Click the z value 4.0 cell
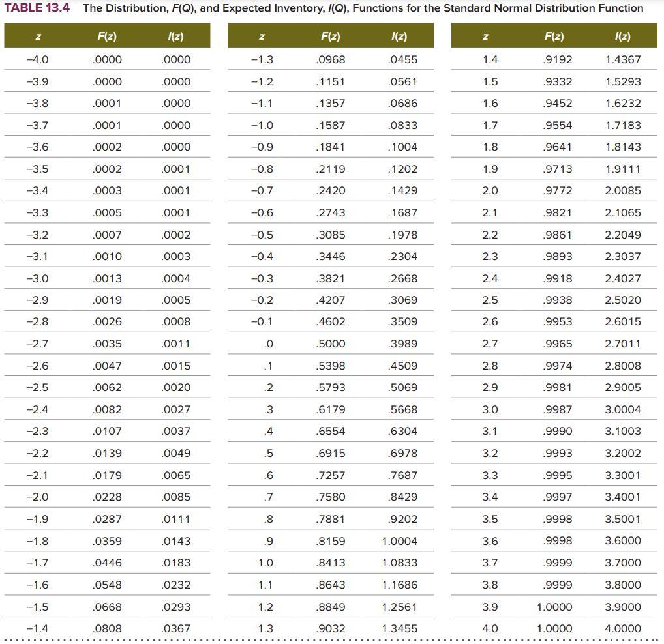664x644 pixels. point(490,628)
